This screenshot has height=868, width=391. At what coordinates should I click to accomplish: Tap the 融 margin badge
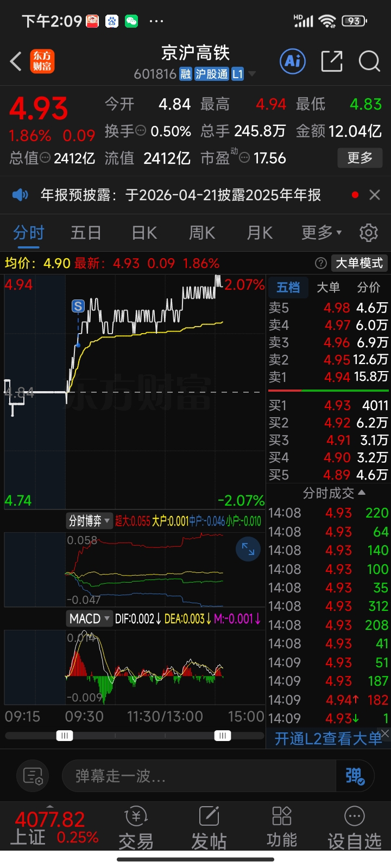click(186, 74)
